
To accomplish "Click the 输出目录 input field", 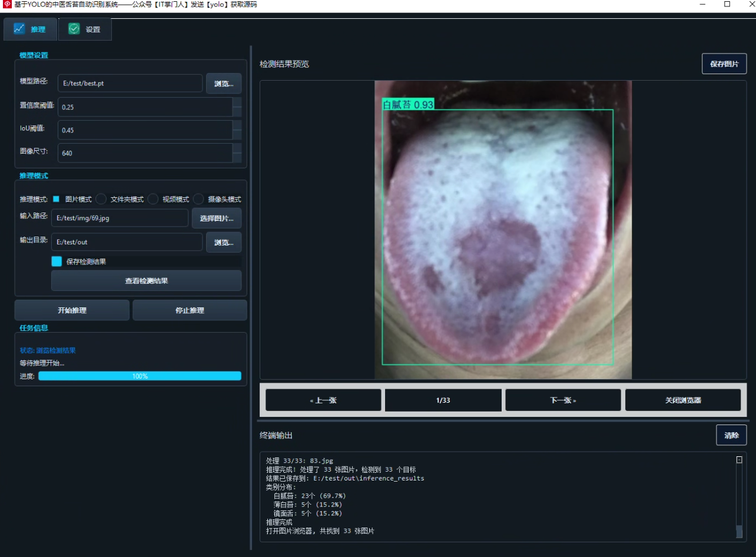I will pos(127,242).
